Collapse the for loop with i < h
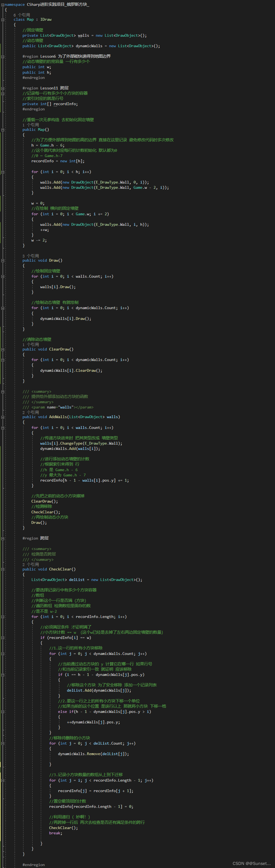275x868 pixels. 3,172
